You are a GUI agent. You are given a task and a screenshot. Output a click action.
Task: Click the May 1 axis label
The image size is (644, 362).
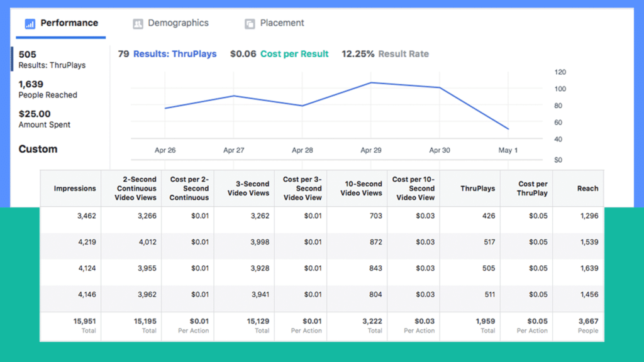tap(507, 150)
